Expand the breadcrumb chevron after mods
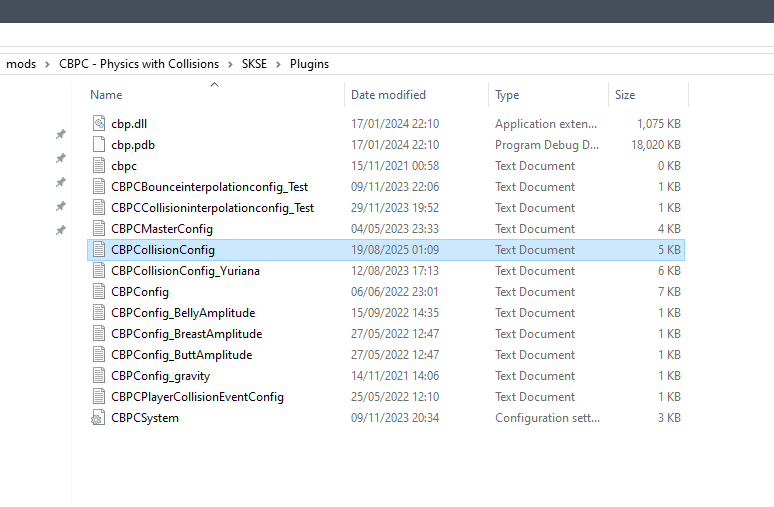 (47, 64)
